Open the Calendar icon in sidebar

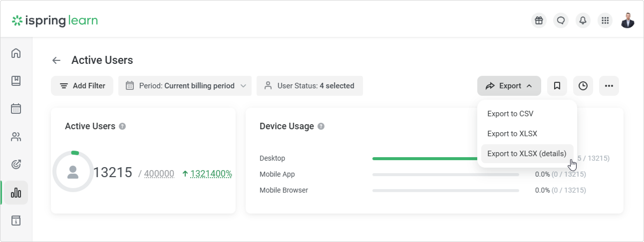coord(16,109)
